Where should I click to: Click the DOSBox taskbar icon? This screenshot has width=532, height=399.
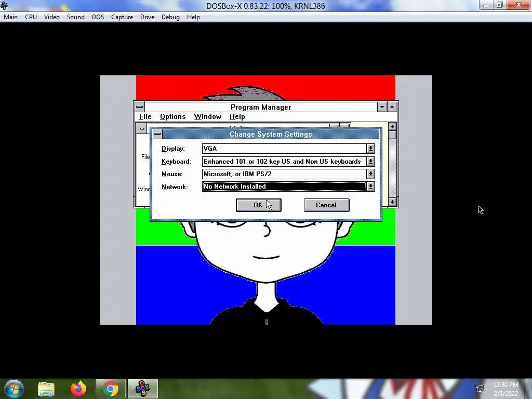(143, 389)
